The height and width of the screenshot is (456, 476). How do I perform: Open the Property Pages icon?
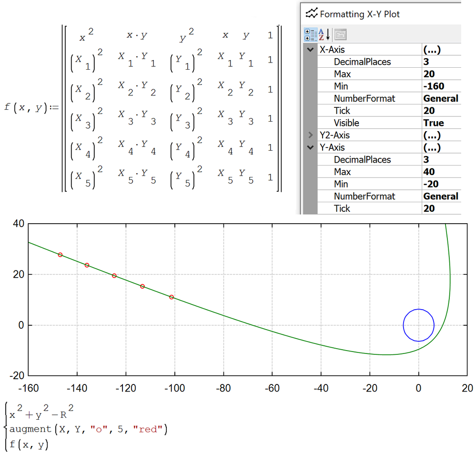tap(340, 35)
